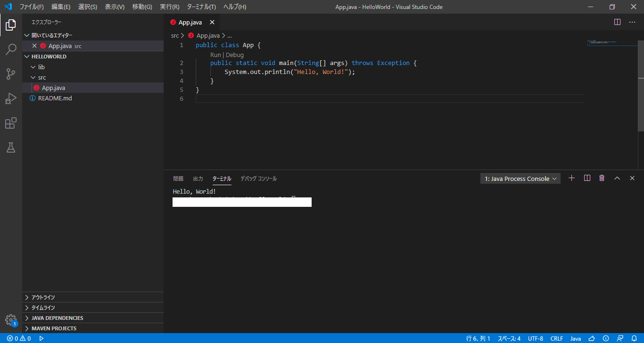Viewport: 644px width, 343px height.
Task: Open the 移動(G) menu
Action: (142, 7)
